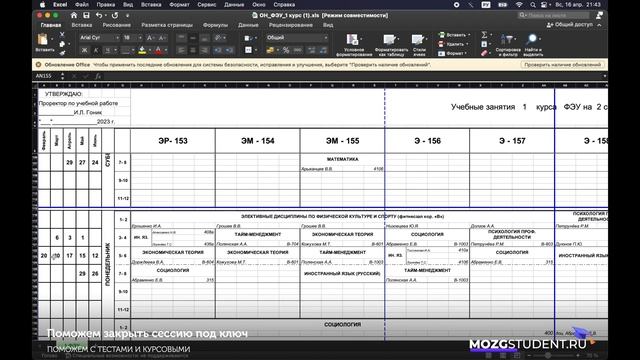Switch to the Разметка страницы tab
Viewport: 640px width, 360px height.
(167, 25)
